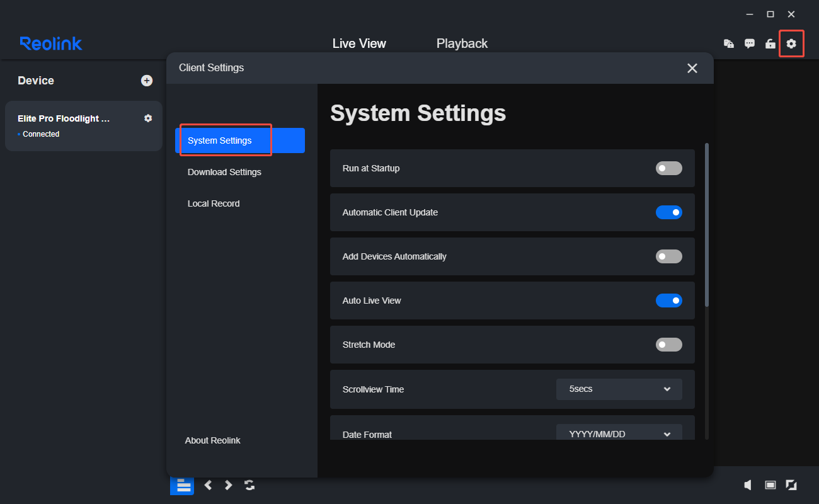Refresh live view streams
Image resolution: width=819 pixels, height=504 pixels.
pyautogui.click(x=249, y=485)
